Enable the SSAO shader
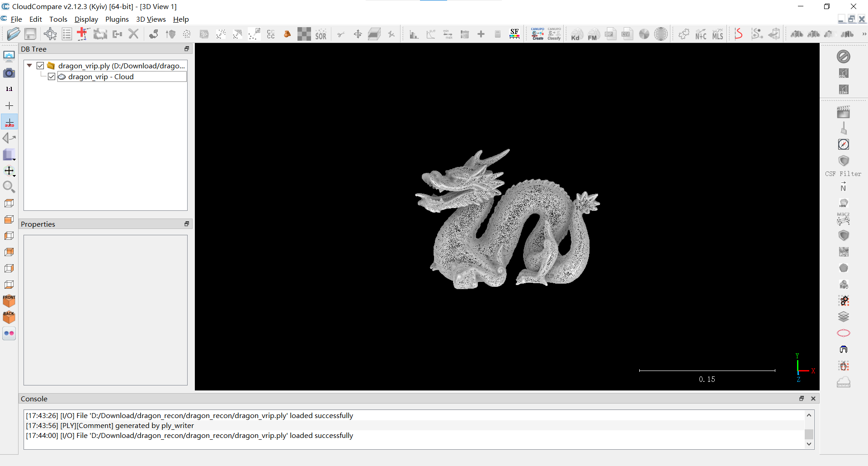 844,90
